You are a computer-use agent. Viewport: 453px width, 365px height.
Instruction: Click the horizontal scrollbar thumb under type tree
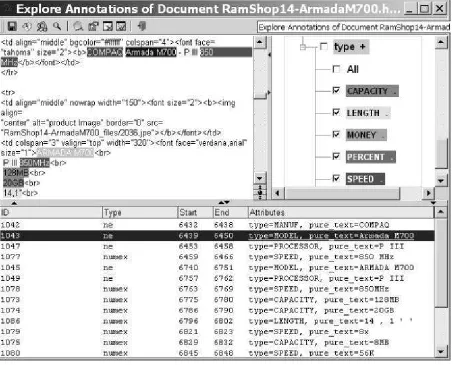point(342,193)
